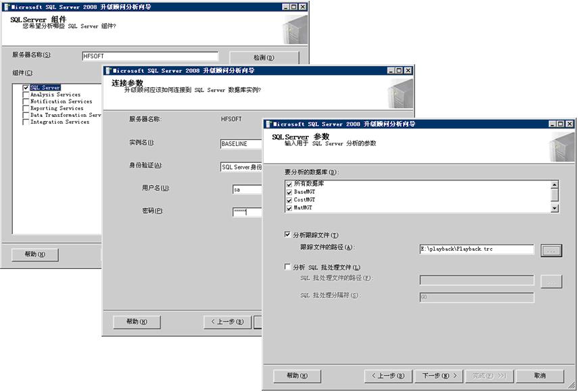Check the SQL Server component checkbox
Screen dimensions: 578x392
pyautogui.click(x=26, y=88)
